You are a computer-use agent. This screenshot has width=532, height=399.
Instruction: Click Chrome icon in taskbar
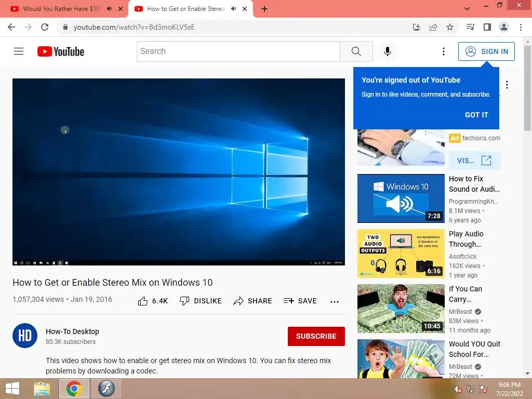tap(74, 389)
